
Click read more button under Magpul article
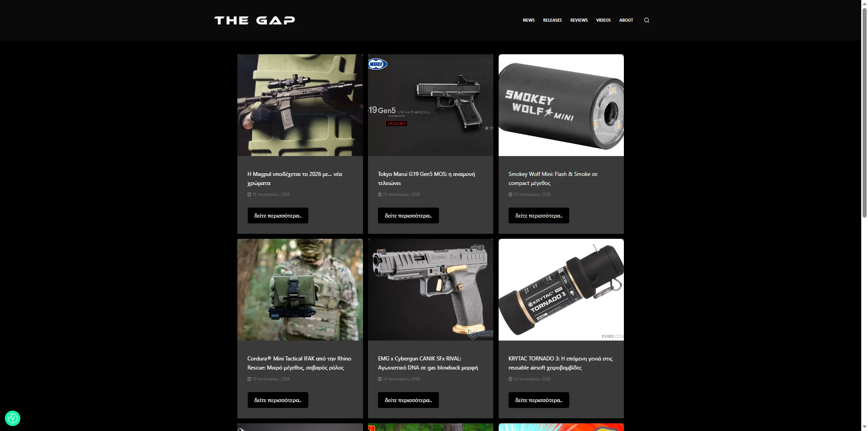(278, 216)
